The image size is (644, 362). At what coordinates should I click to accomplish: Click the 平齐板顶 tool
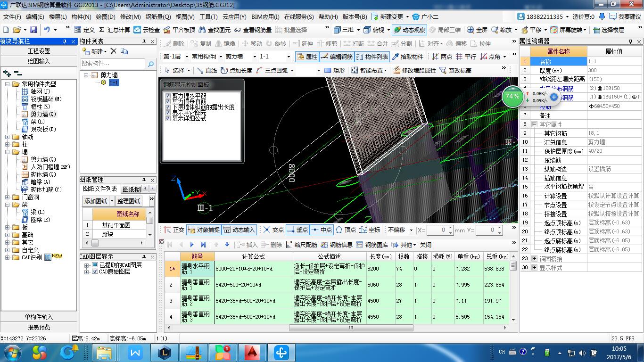(179, 30)
